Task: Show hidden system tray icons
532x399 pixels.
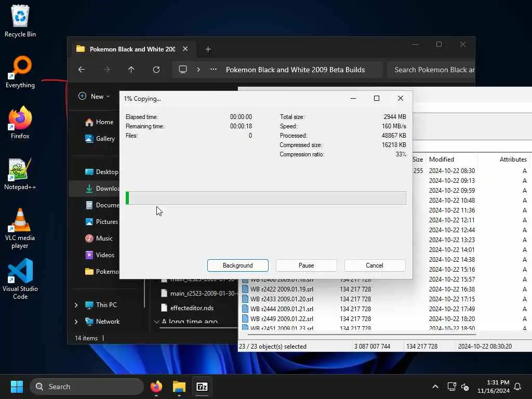Action: pyautogui.click(x=435, y=387)
